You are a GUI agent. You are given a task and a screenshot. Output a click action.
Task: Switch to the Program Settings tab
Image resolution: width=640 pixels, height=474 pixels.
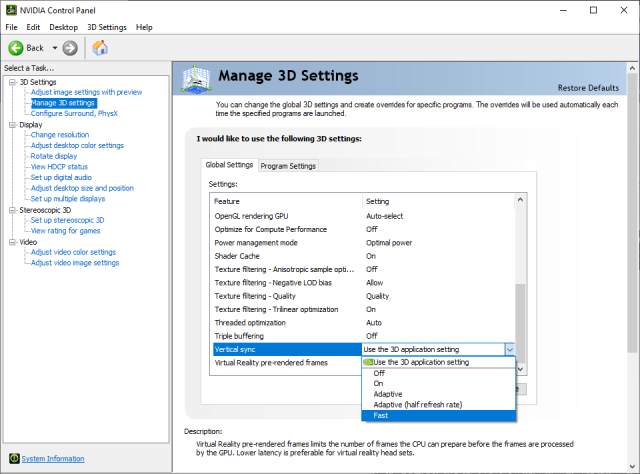coord(288,166)
